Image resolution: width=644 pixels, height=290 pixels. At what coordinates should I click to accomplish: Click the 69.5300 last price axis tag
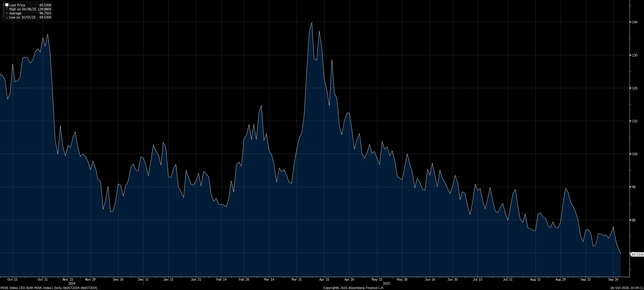click(x=637, y=255)
